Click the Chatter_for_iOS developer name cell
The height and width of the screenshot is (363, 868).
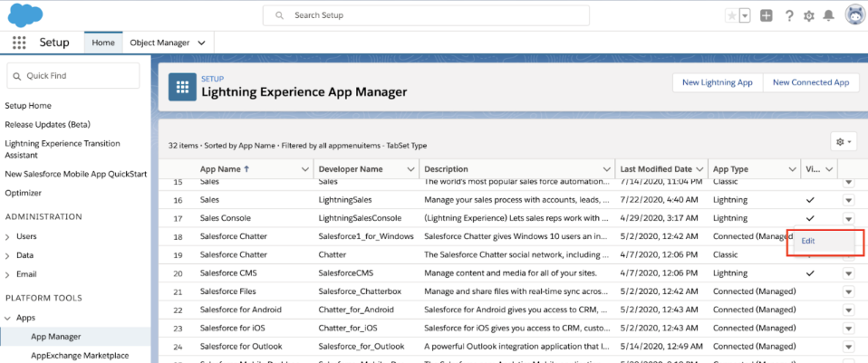(348, 328)
